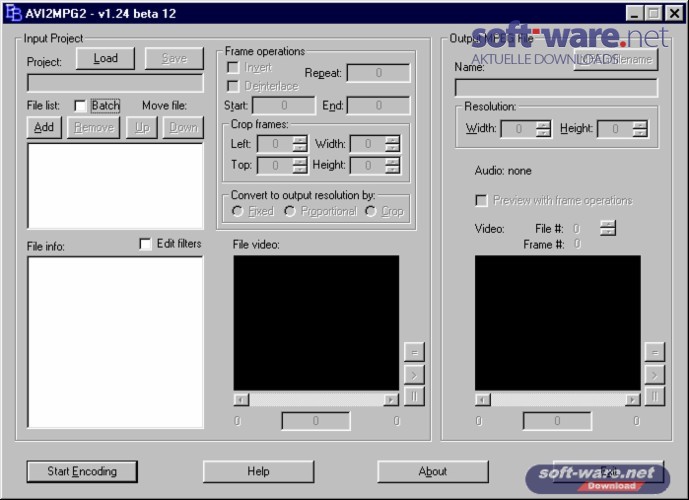
Task: Click the File video '=' button
Action: click(414, 352)
